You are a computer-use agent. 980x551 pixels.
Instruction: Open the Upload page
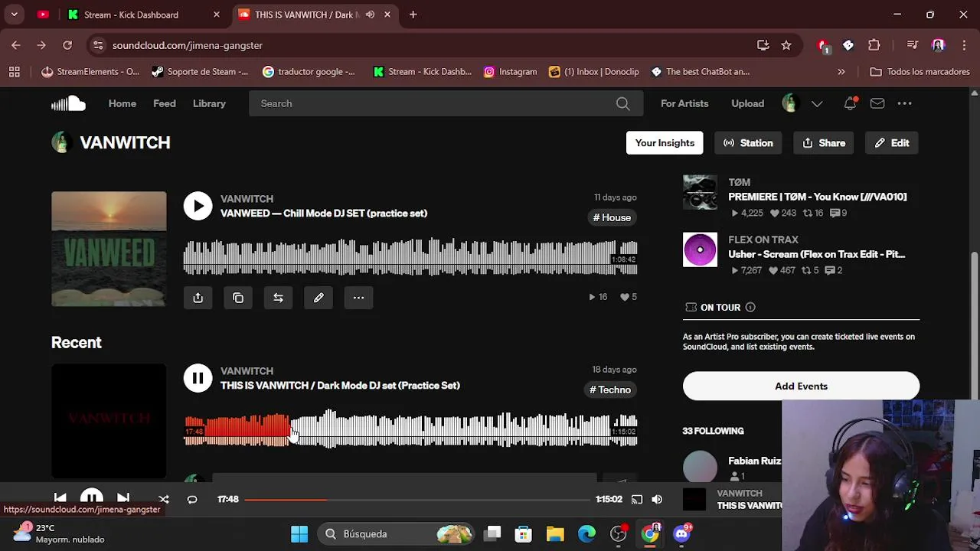(747, 103)
